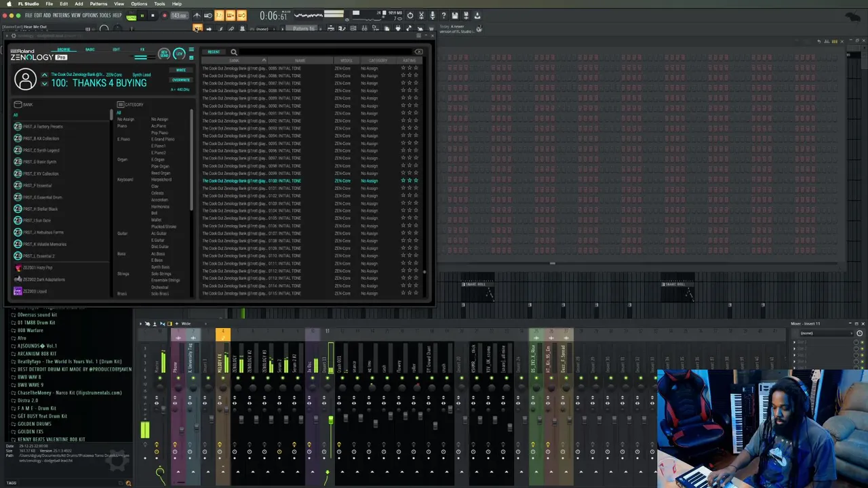Sort presets by RATING column header
This screenshot has width=868, height=488.
(x=409, y=60)
